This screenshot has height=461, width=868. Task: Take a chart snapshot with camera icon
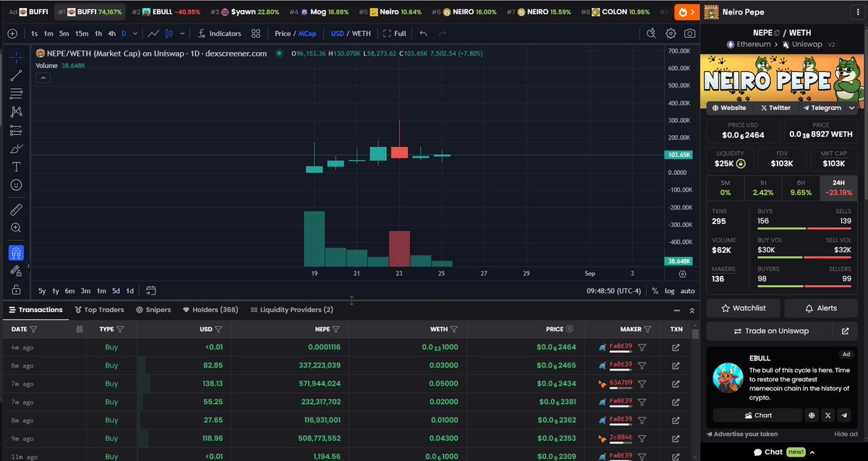(x=690, y=33)
